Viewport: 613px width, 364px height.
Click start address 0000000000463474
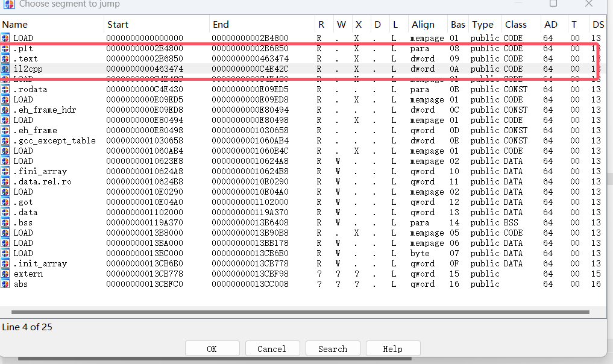pos(145,69)
